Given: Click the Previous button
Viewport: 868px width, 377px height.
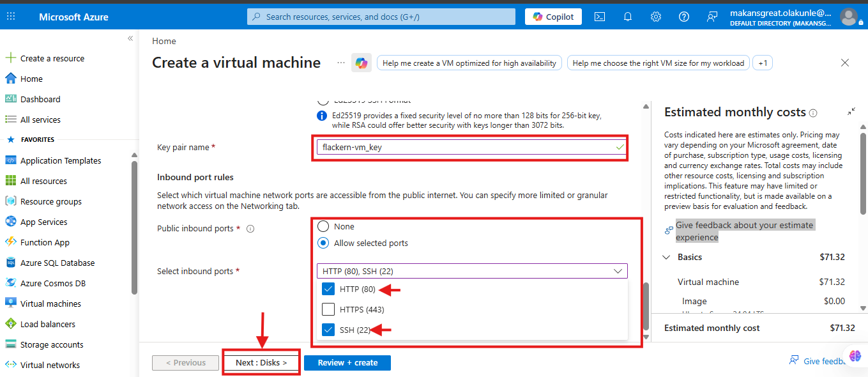Looking at the screenshot, I should (x=186, y=362).
